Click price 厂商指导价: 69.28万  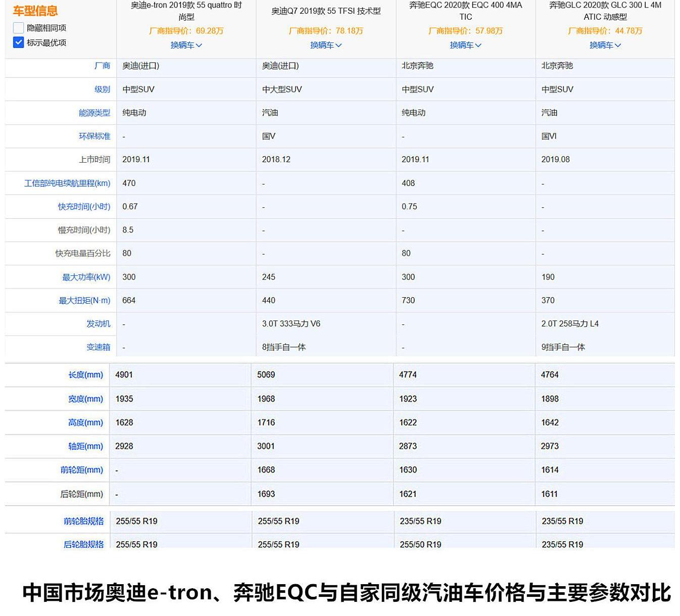click(x=186, y=31)
